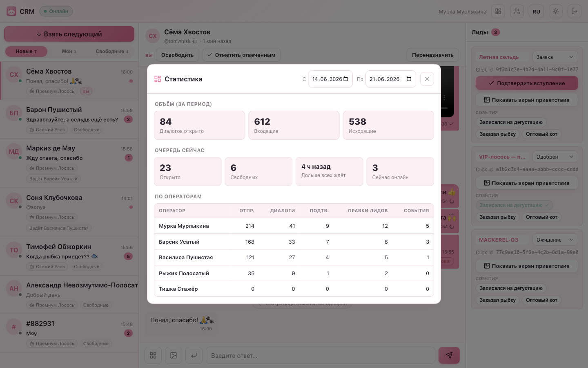Open the image attachment icon below chat
This screenshot has width=588, height=368.
(174, 355)
